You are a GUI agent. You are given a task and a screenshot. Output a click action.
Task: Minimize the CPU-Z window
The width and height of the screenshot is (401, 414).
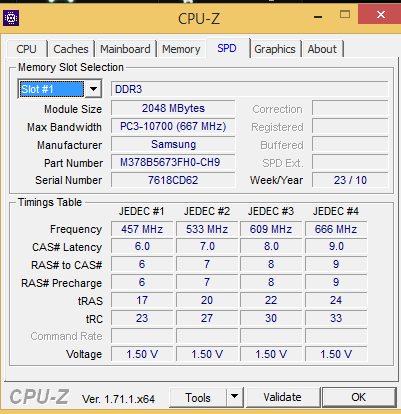pyautogui.click(x=318, y=16)
